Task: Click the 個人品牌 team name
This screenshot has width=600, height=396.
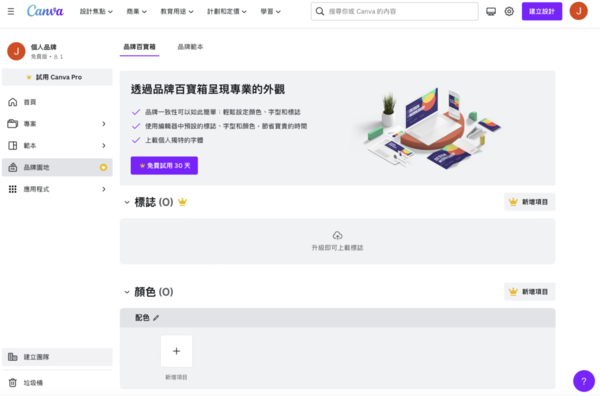Action: [44, 47]
